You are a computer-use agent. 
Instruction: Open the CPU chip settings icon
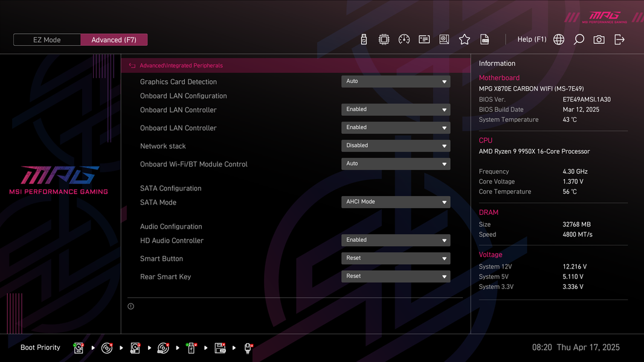(x=384, y=39)
